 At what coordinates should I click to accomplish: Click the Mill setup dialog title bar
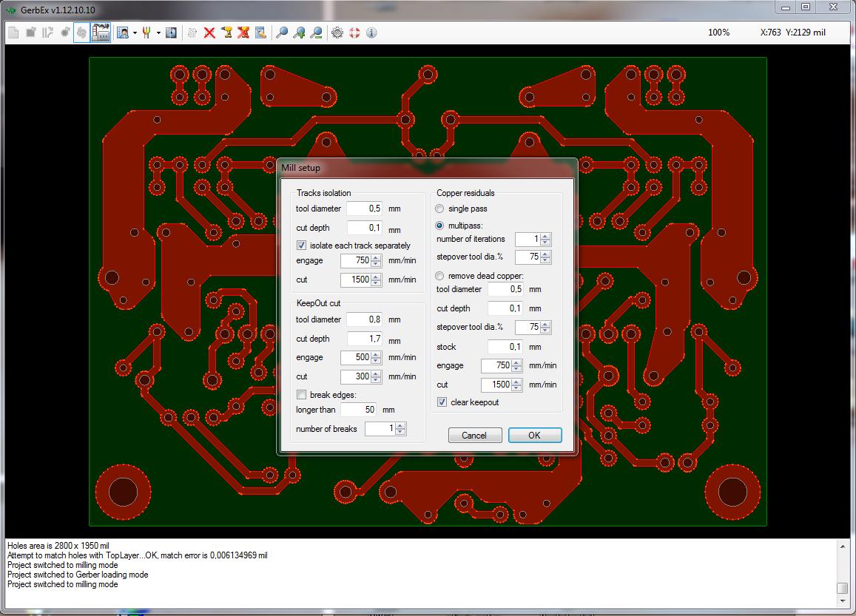[x=427, y=168]
